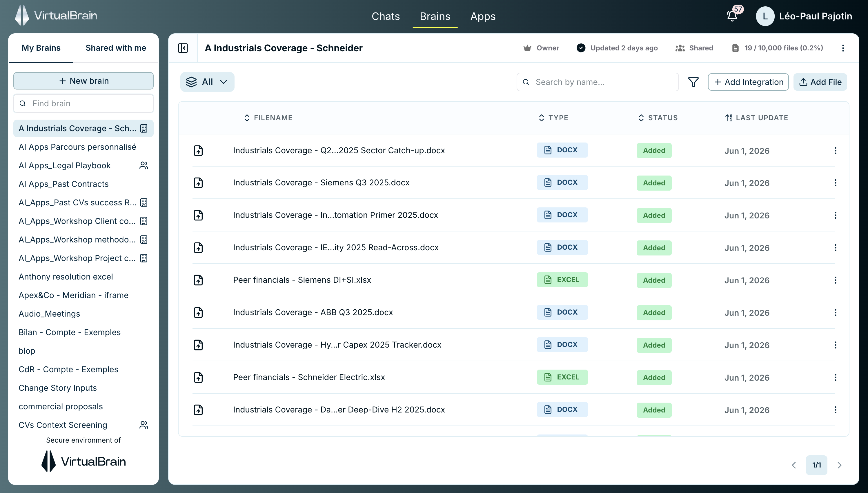Open row menu for Peer financials Siemens DI+SI.xlsx
The image size is (868, 493).
pos(835,280)
